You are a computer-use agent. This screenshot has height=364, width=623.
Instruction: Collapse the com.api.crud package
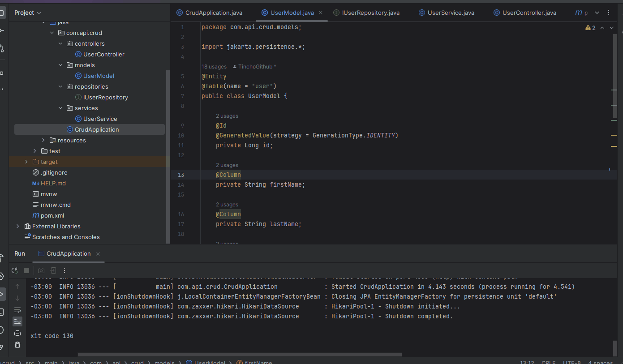pos(52,33)
